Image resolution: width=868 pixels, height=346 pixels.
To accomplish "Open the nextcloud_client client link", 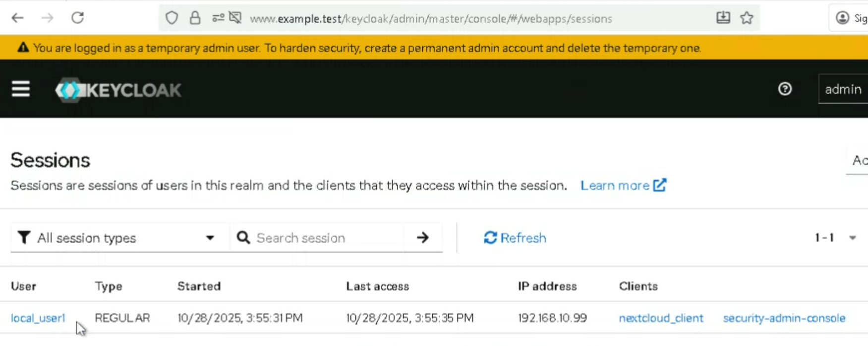I will tap(661, 318).
